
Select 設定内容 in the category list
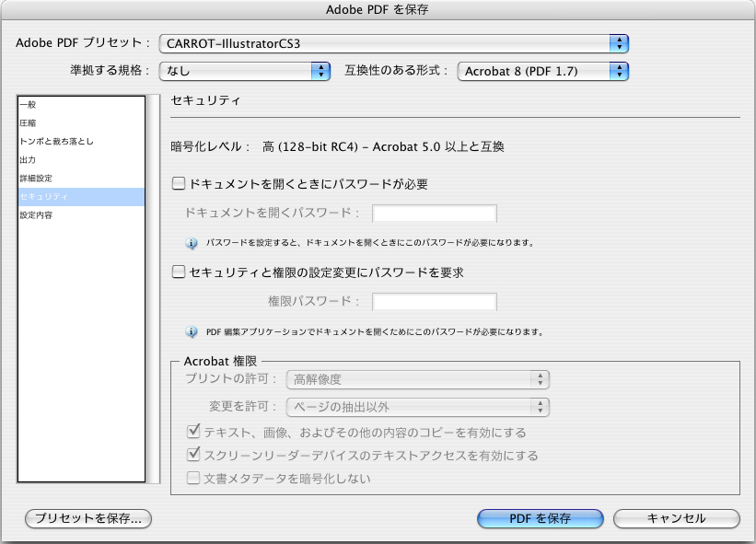81,214
